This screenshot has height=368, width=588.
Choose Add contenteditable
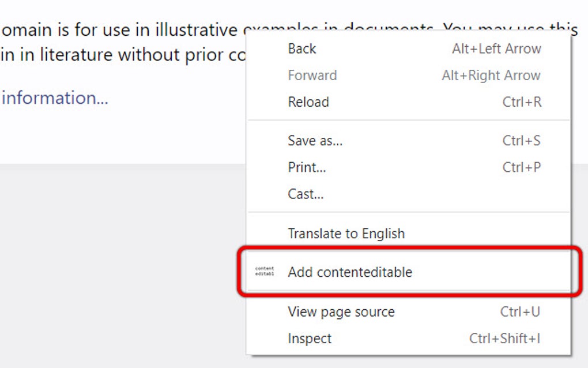click(x=349, y=272)
